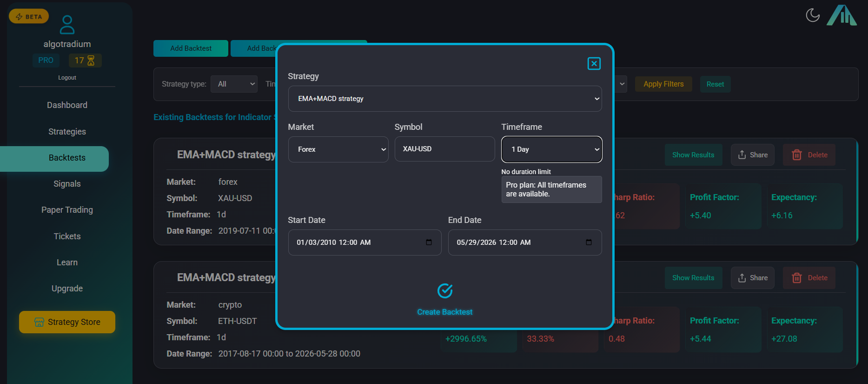Open the Strategy dropdown EMA+MACD strategy
868x384 pixels.
point(445,99)
